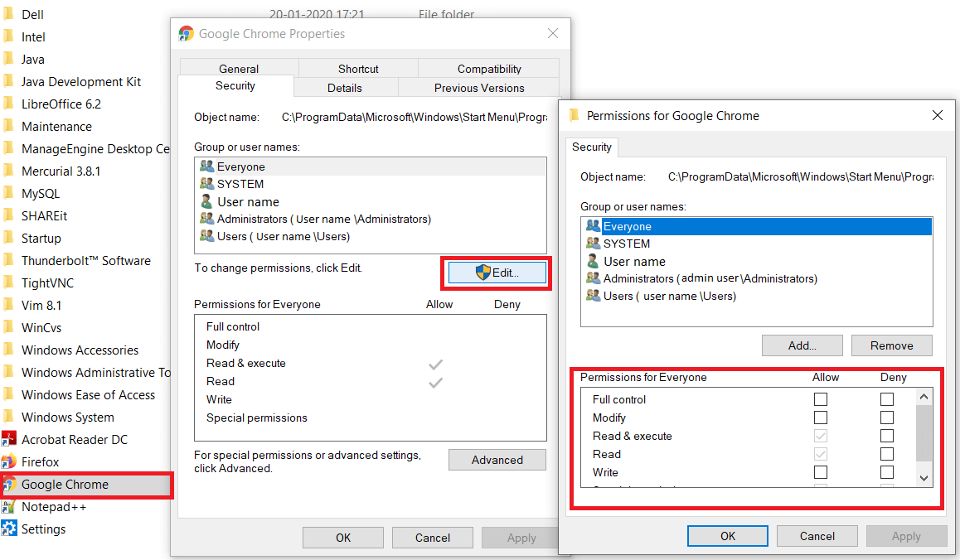This screenshot has width=960, height=560.
Task: Click the Edit... button
Action: [x=497, y=273]
